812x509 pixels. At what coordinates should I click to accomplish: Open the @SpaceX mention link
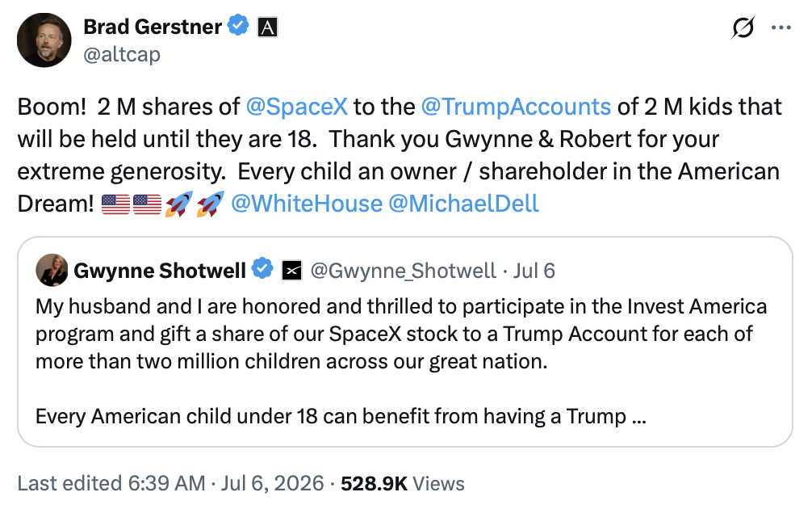coord(297,107)
